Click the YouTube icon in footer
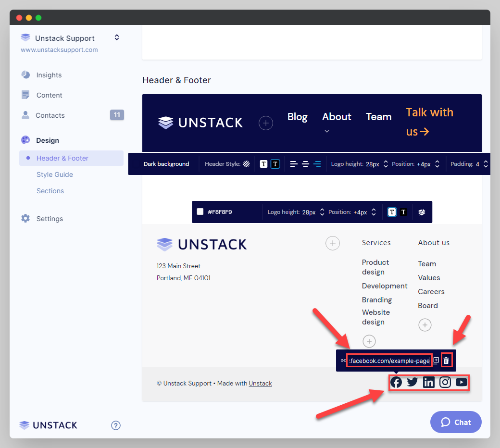Screen dimensions: 500x448 (x=461, y=383)
